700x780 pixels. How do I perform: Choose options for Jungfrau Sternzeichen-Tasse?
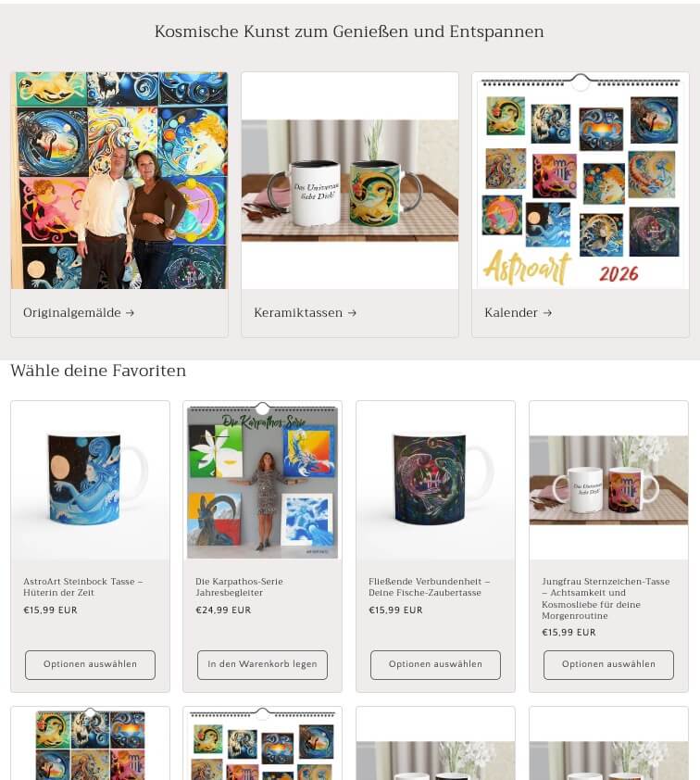608,664
